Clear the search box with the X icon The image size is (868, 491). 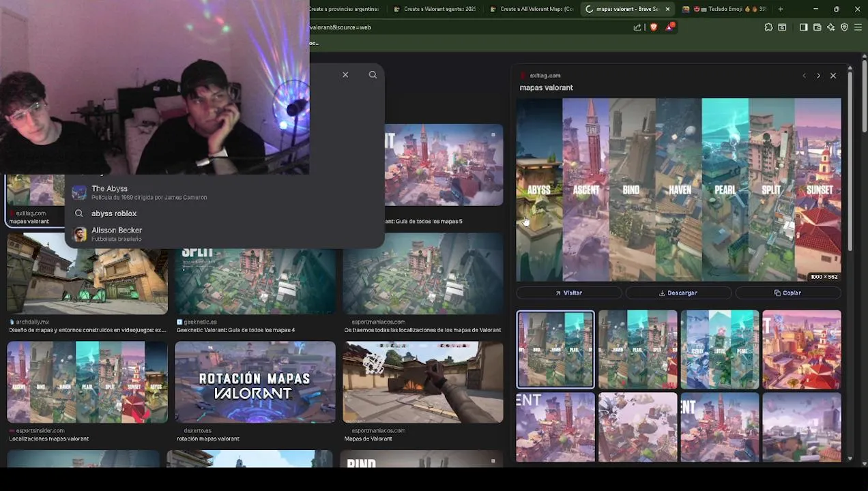tap(345, 74)
